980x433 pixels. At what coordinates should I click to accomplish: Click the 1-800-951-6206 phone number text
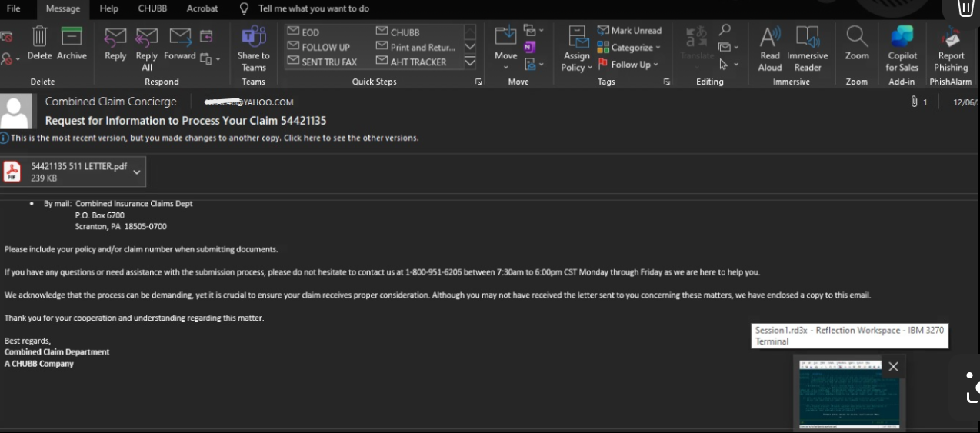tap(432, 272)
